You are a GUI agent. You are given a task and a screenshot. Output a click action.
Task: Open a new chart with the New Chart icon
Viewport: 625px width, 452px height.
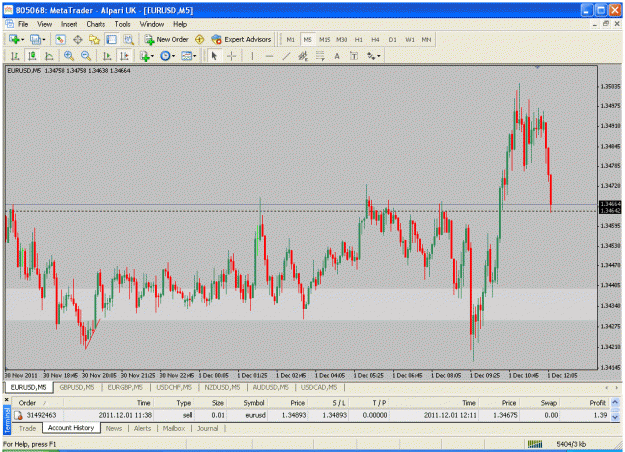pyautogui.click(x=14, y=39)
